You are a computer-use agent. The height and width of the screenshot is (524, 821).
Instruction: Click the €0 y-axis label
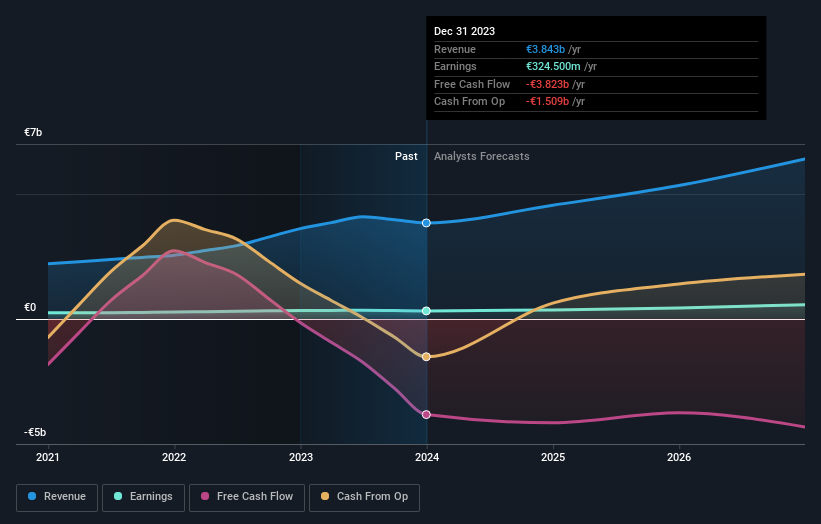tap(30, 307)
